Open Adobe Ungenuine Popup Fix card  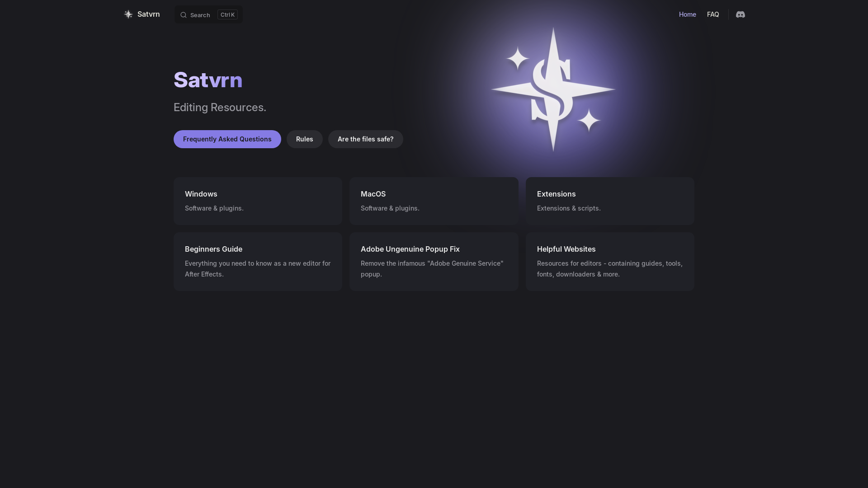click(434, 262)
